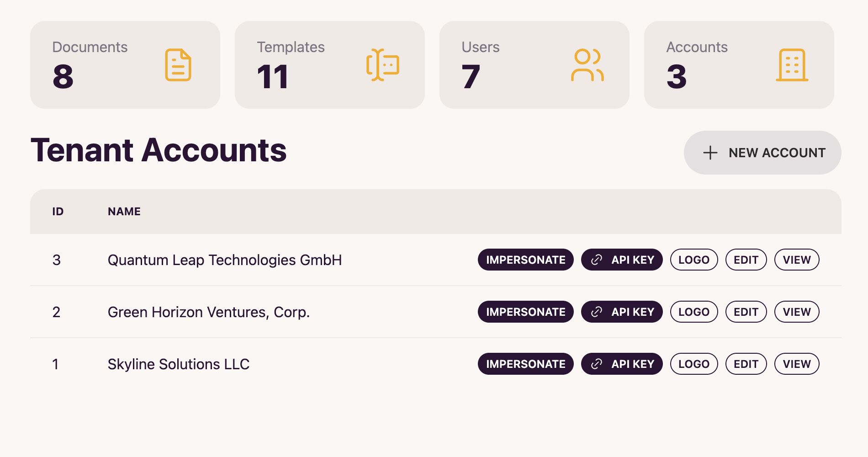Edit Quantum Leap Technologies GmbH account

(746, 260)
